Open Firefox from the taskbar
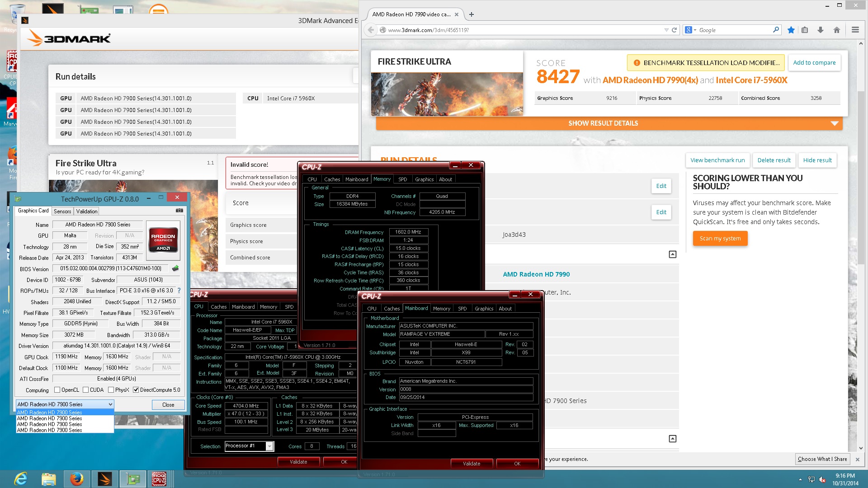 77,479
